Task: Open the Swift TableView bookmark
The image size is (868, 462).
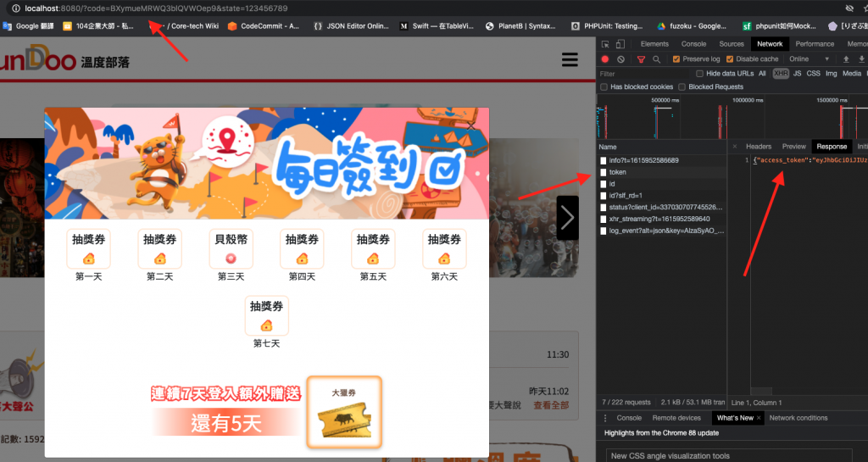Action: coord(437,26)
